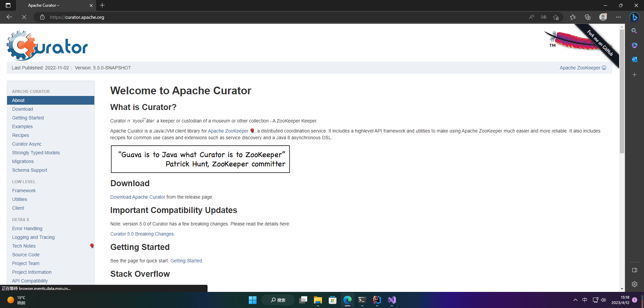Open Outlook from the sidebar
The height and width of the screenshot is (308, 644).
634,59
